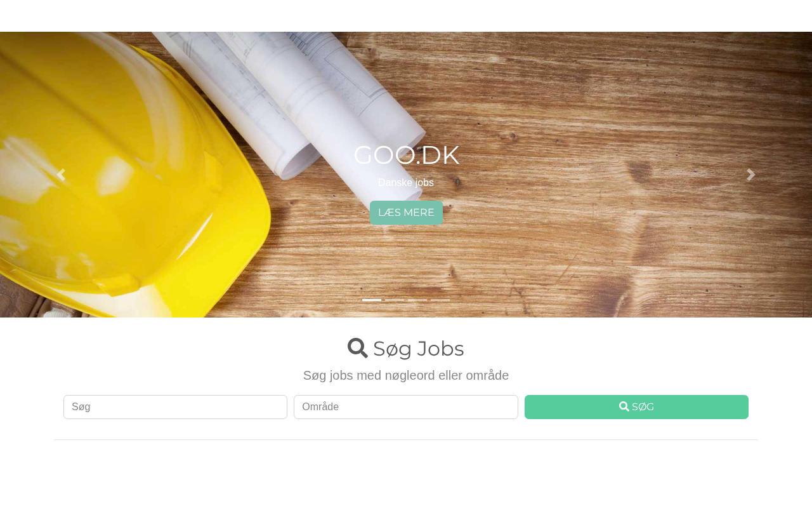Viewport: 812px width, 508px height.
Task: Click into the Område input field
Action: (406, 407)
